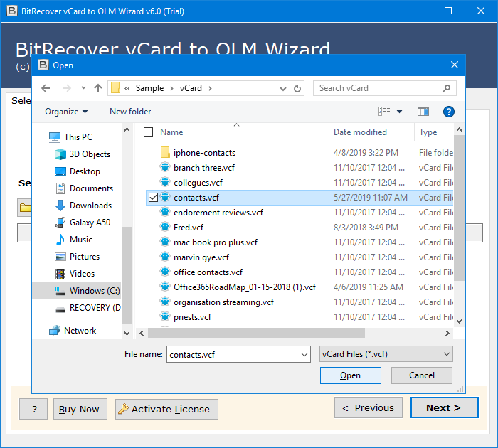The width and height of the screenshot is (498, 448).
Task: Open the Organize menu
Action: click(66, 112)
